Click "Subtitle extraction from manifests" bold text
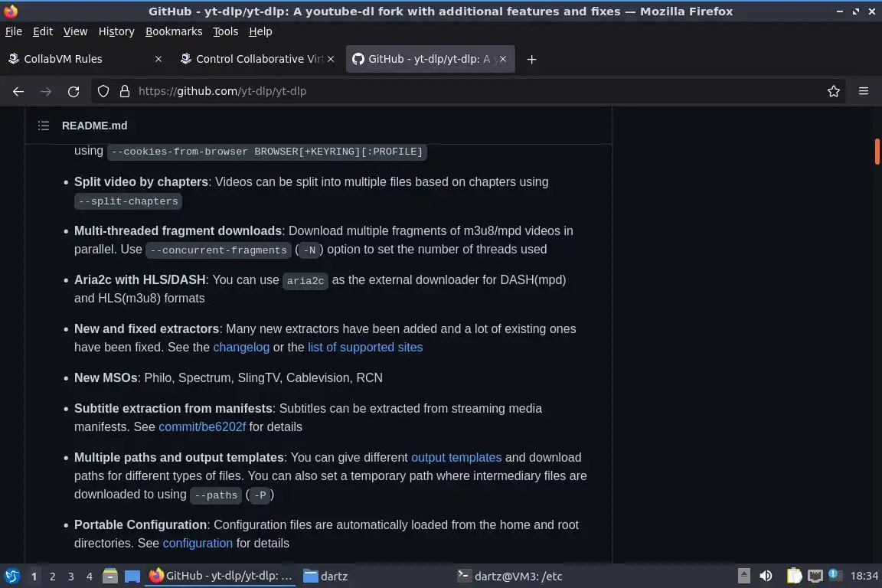This screenshot has height=588, width=882. tap(173, 409)
